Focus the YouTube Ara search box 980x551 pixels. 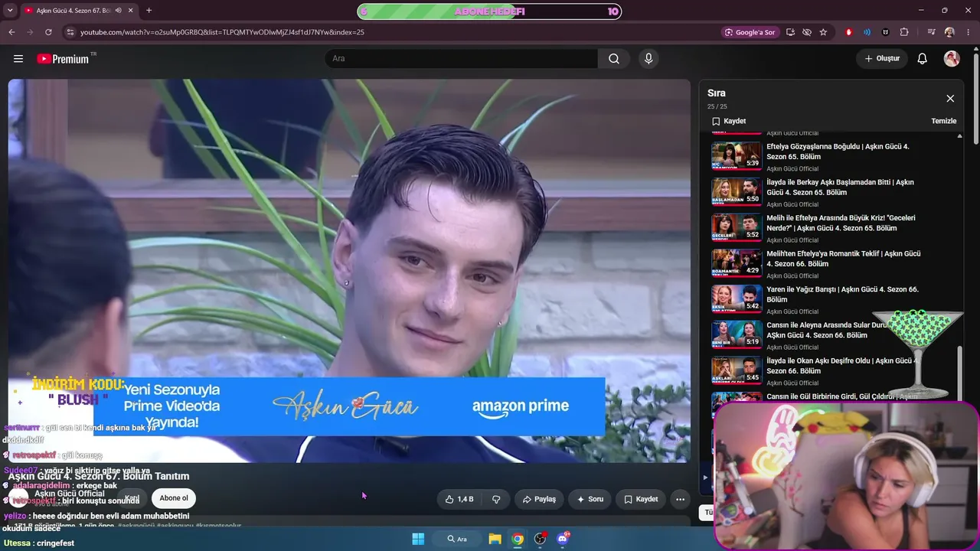tap(461, 59)
